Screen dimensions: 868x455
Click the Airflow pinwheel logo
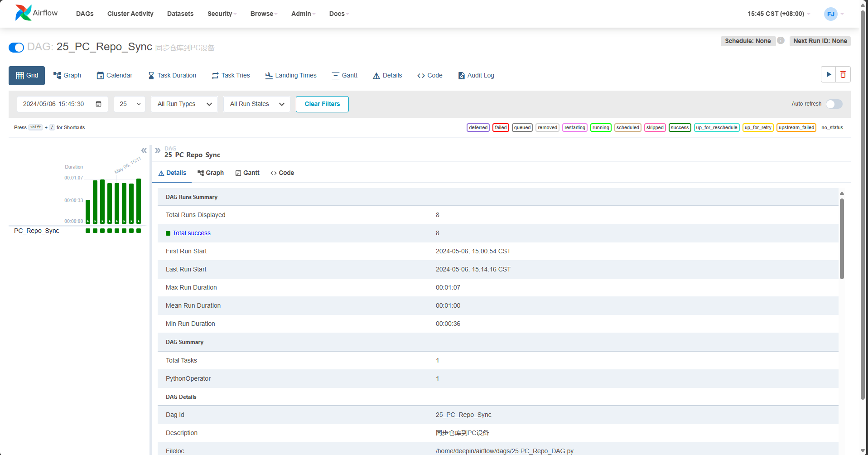[23, 13]
